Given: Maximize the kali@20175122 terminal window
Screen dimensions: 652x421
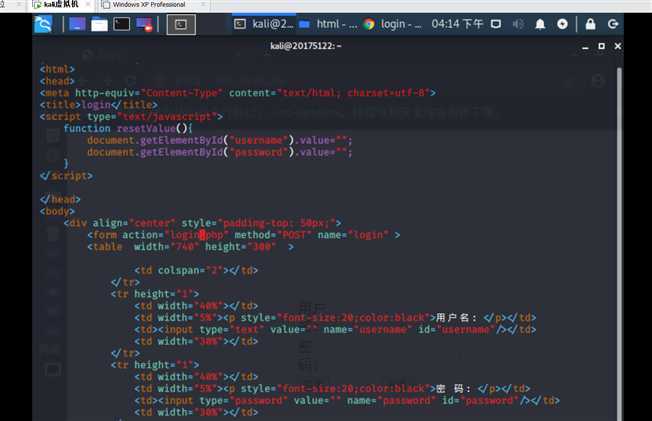Looking at the screenshot, I should (601, 46).
